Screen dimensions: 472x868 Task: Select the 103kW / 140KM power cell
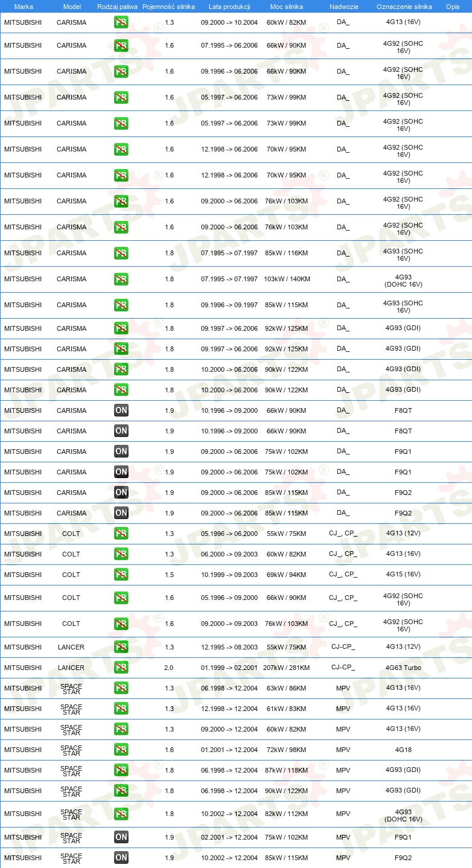tap(287, 279)
